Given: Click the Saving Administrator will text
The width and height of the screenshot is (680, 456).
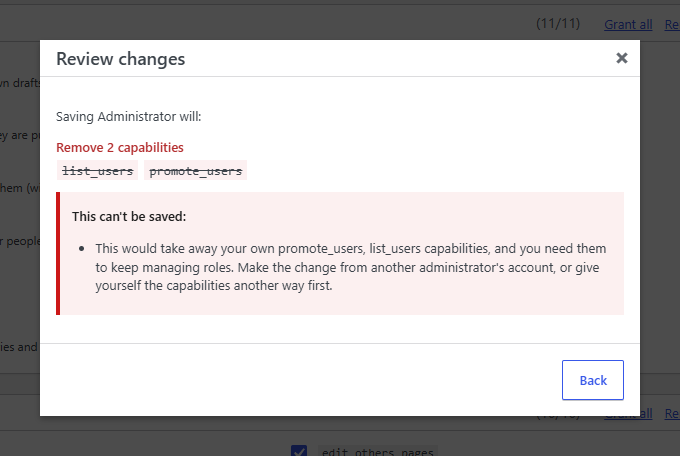Looking at the screenshot, I should click(129, 116).
